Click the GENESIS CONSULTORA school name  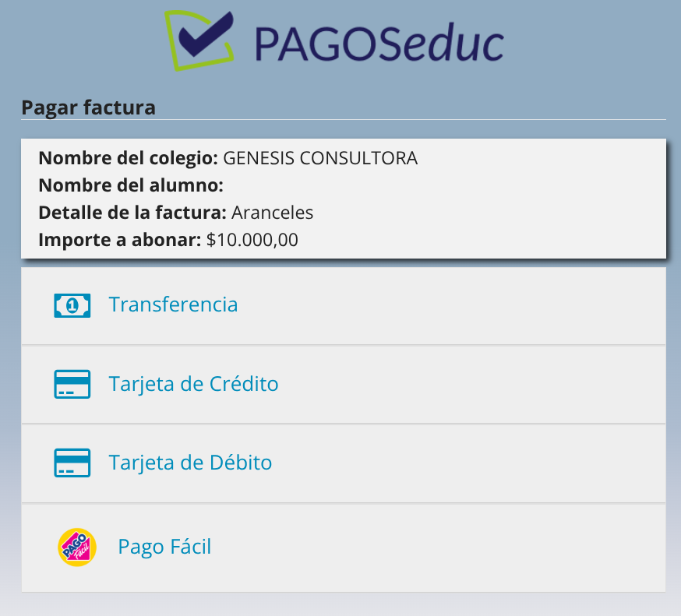[320, 158]
